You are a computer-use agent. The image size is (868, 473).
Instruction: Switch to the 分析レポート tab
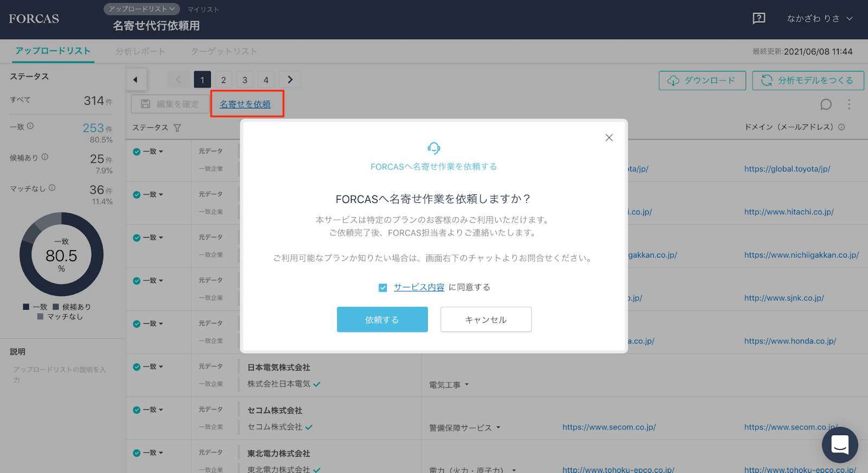(140, 51)
